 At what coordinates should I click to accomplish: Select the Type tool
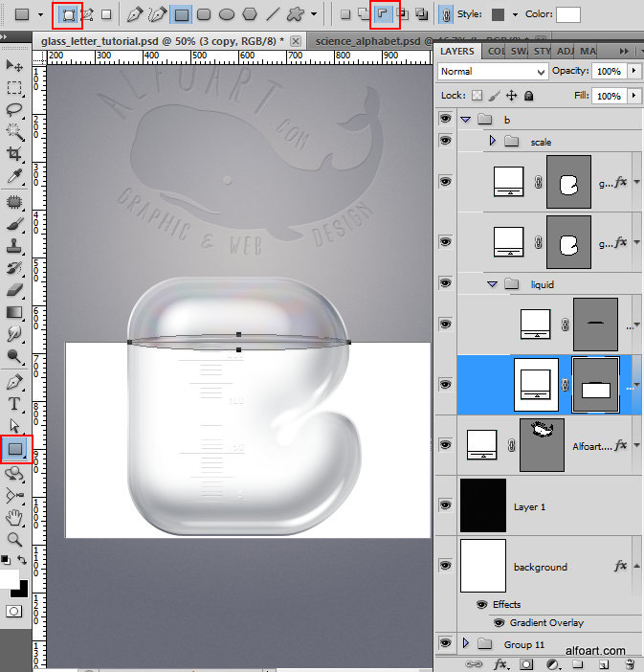click(x=15, y=404)
